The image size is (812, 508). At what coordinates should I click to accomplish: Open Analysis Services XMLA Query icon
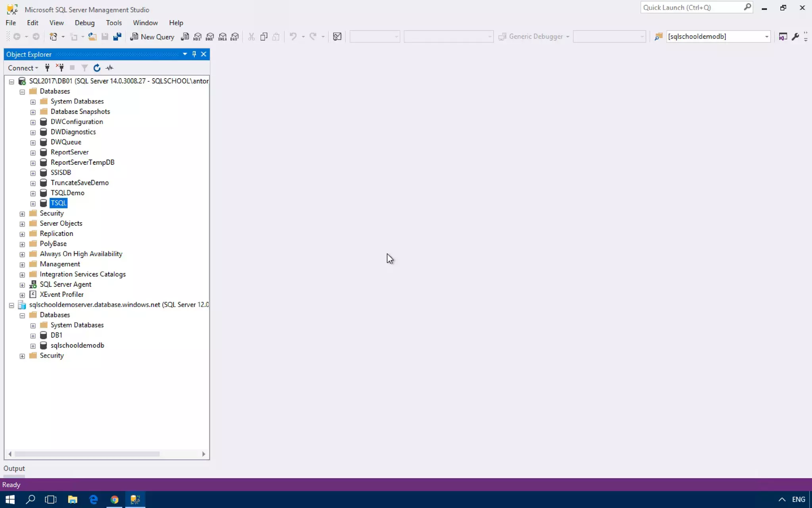[x=222, y=37]
